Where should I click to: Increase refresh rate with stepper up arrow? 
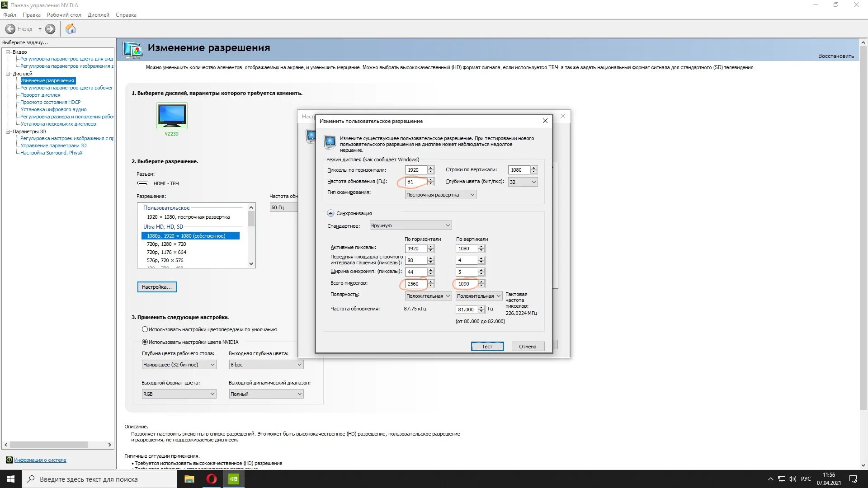point(431,179)
